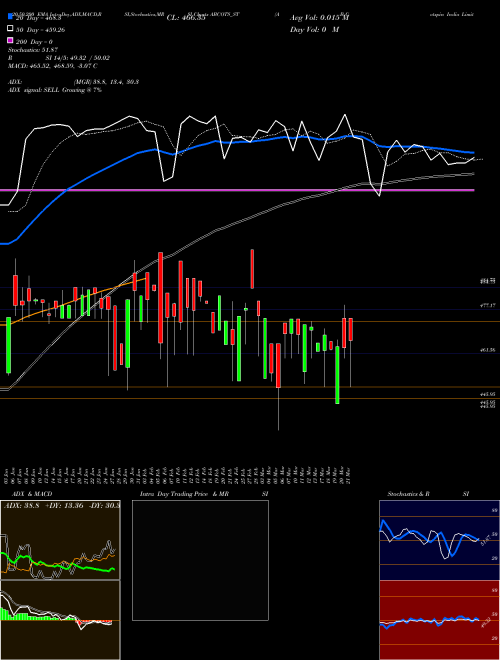Viewport: 500px width, 660px height.
Task: Click the ADX (MGR) 38.8 values line
Action: coord(73,82)
